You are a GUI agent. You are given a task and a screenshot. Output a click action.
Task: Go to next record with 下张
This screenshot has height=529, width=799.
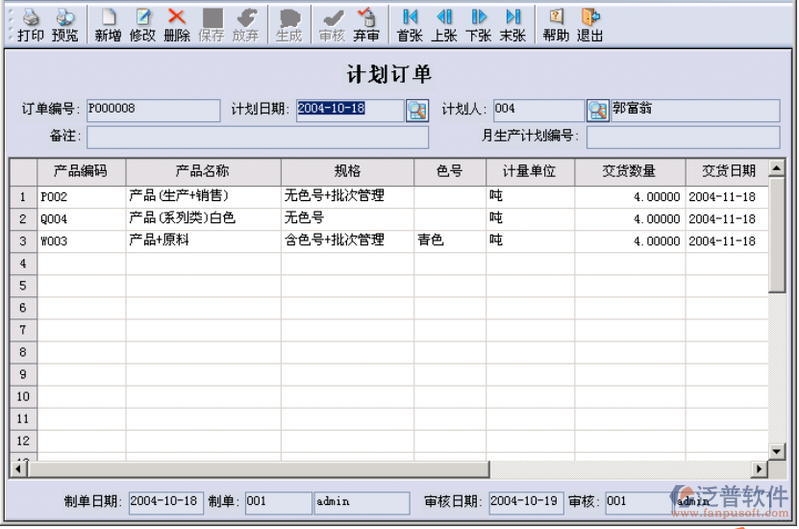(479, 24)
